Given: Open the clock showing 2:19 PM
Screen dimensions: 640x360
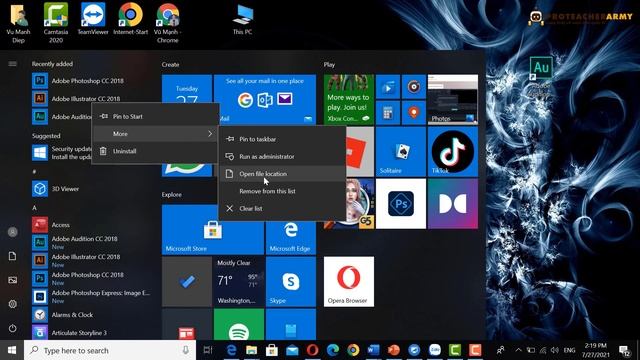Looking at the screenshot, I should click(596, 350).
